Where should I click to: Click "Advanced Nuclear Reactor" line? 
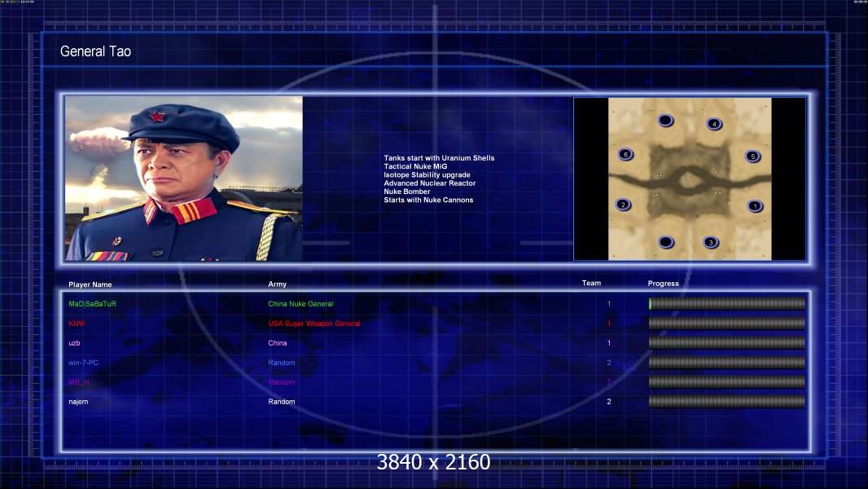(x=430, y=183)
